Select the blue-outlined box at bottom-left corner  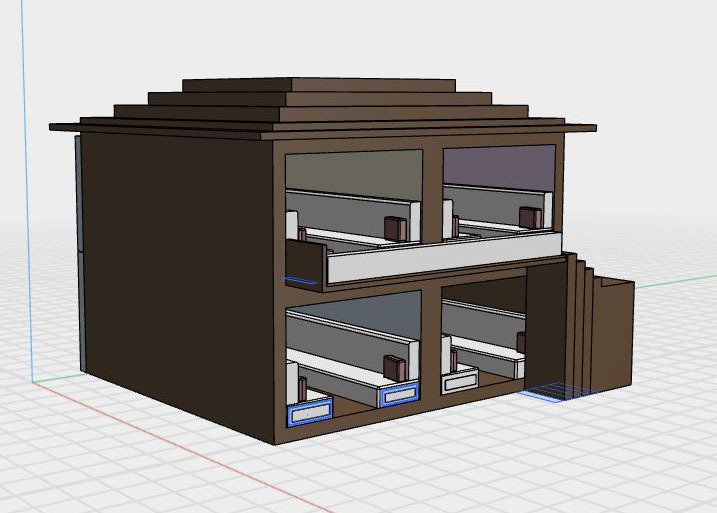pyautogui.click(x=308, y=412)
